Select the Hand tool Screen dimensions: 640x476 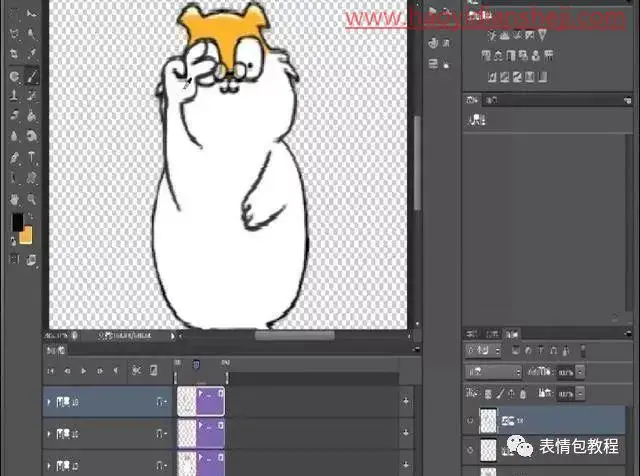tap(14, 200)
